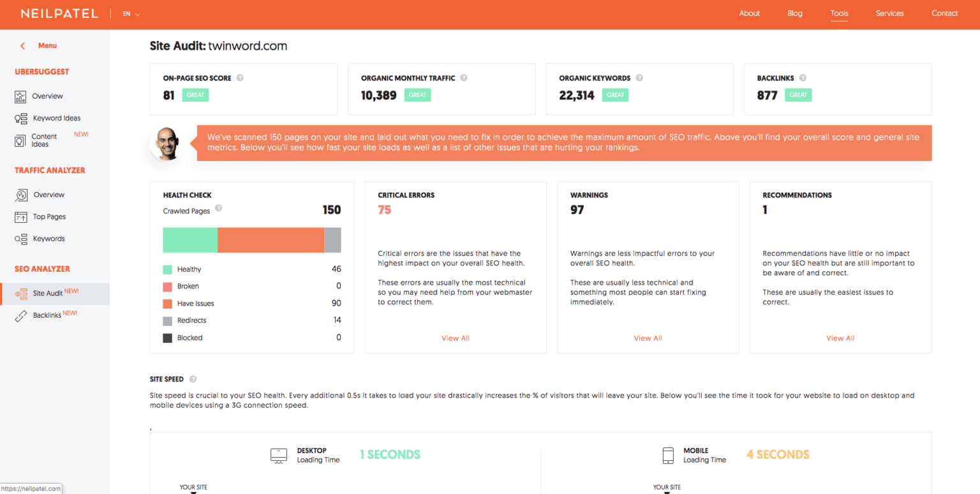Go to the Blog page
The width and height of the screenshot is (980, 494).
point(795,13)
